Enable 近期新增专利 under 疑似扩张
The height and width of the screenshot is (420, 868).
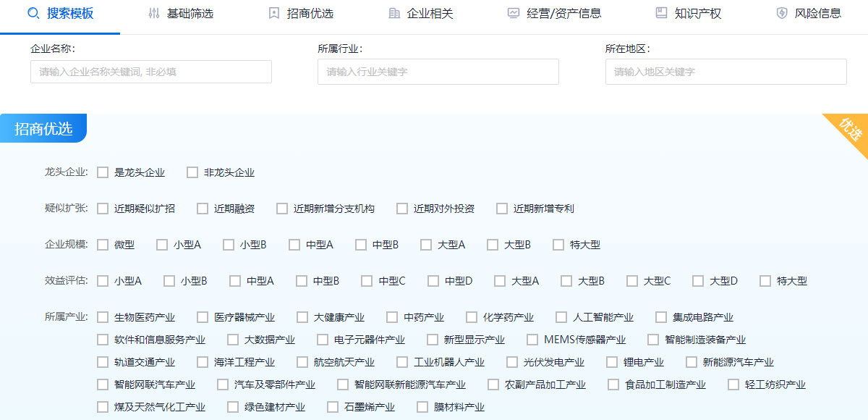point(501,208)
